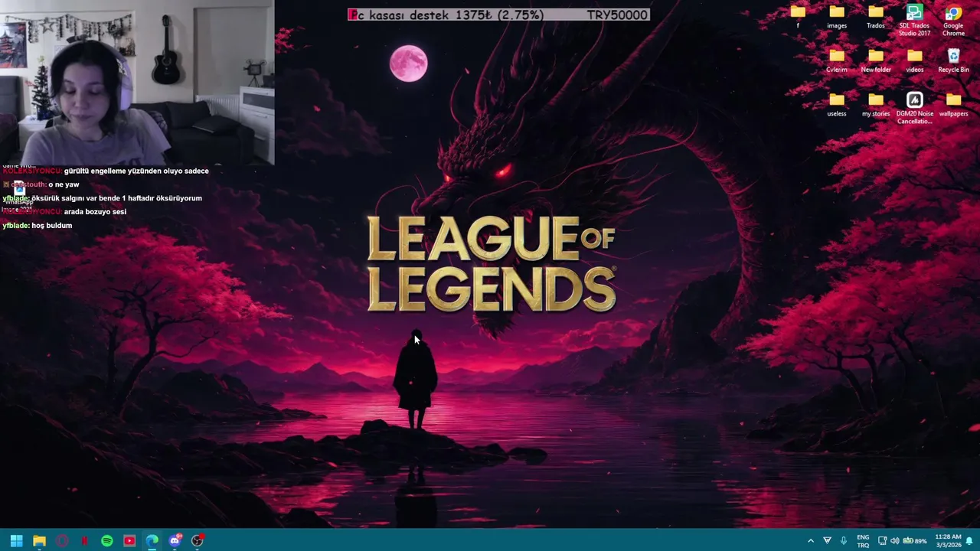Screen dimensions: 980x551
Task: Open Netflix from the taskbar
Action: 84,541
